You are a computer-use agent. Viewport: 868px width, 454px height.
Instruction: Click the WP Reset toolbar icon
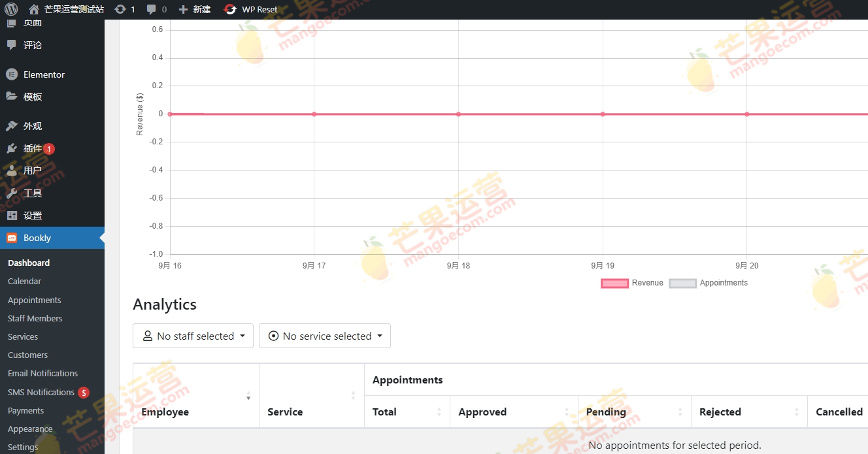230,9
